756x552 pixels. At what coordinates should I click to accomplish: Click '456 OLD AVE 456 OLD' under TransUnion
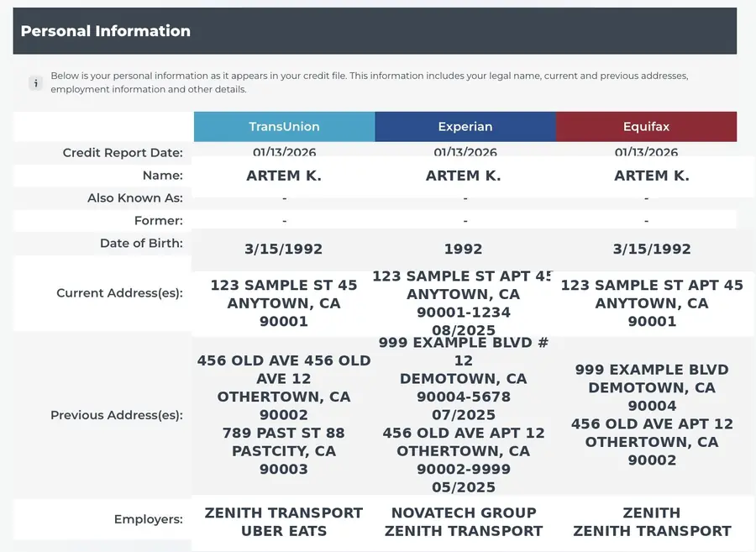coord(284,360)
